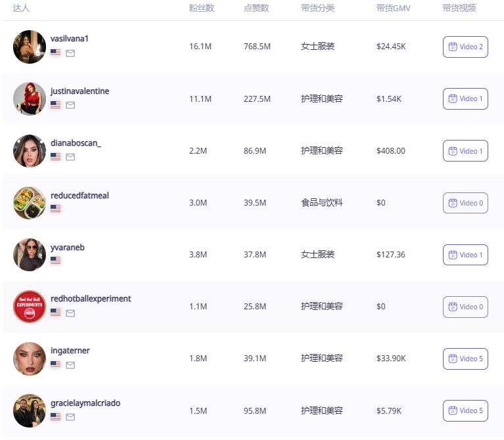This screenshot has width=504, height=440.
Task: Click the US flag under reducedfatmeal
Action: pyautogui.click(x=56, y=208)
